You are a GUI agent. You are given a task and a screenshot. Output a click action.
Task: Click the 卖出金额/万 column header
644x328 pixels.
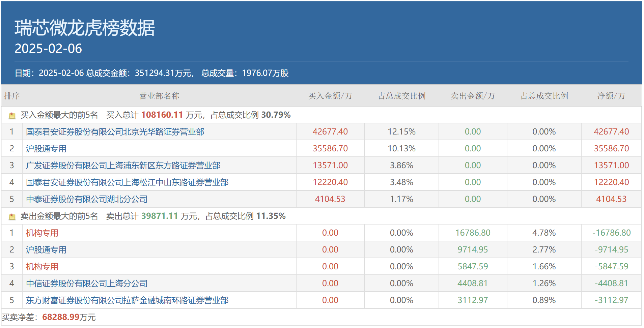(473, 96)
